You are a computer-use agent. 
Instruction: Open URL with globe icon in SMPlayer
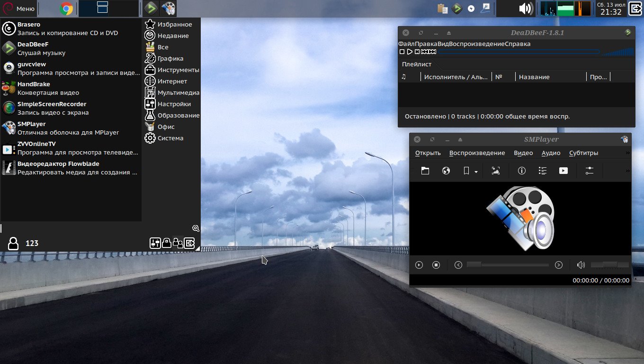(446, 171)
